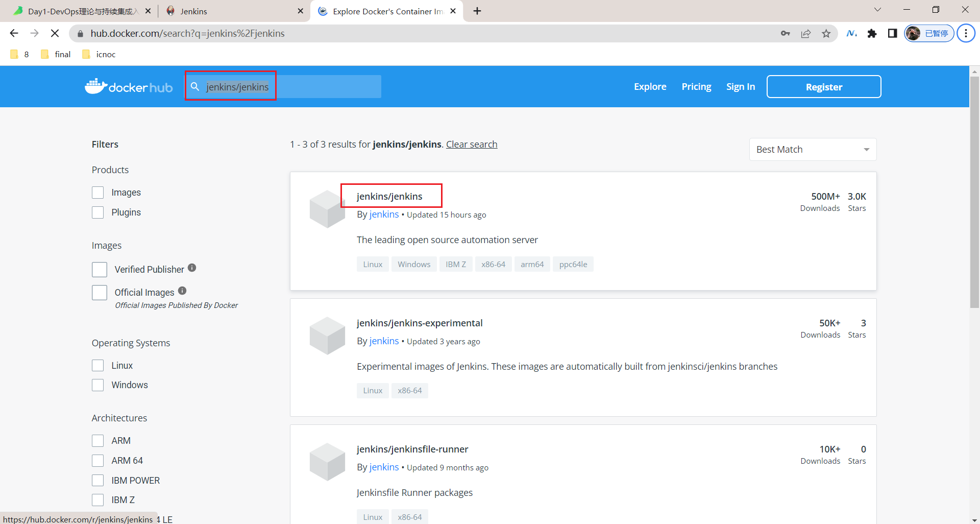Viewport: 980px width, 524px height.
Task: Toggle the browser side panel icon
Action: coord(892,33)
